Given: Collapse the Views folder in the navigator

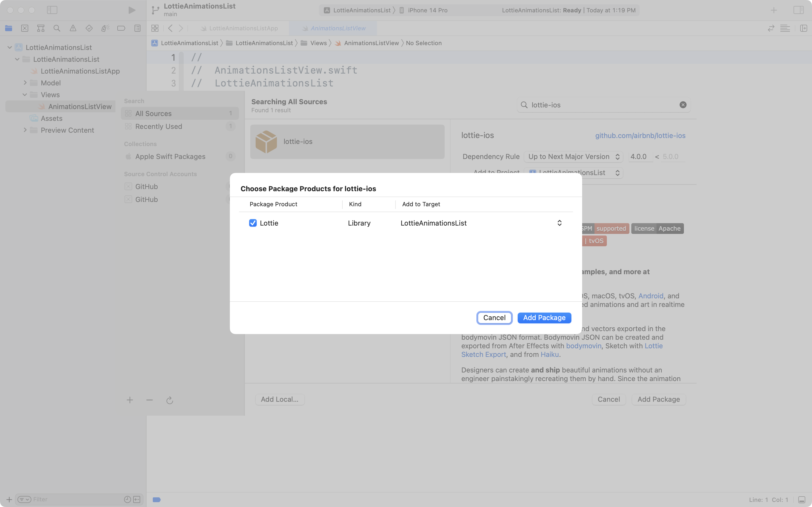Looking at the screenshot, I should tap(24, 95).
